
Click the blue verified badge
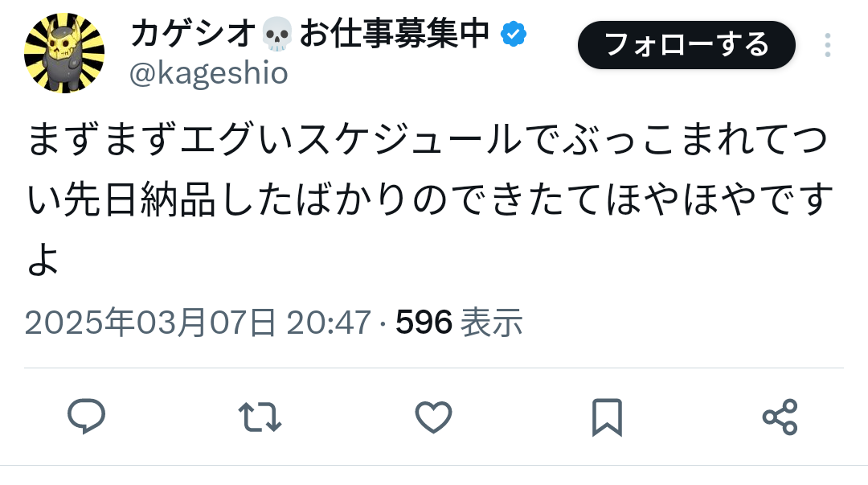click(514, 34)
